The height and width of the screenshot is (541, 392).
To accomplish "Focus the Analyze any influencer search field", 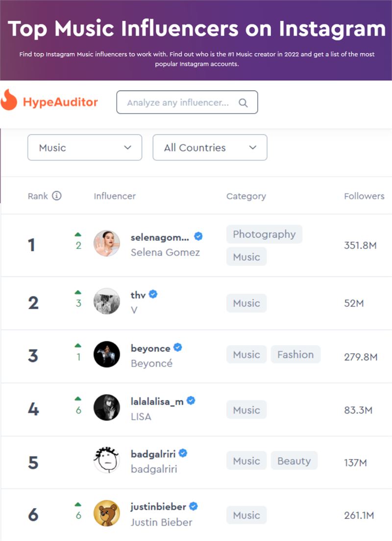I will 187,102.
